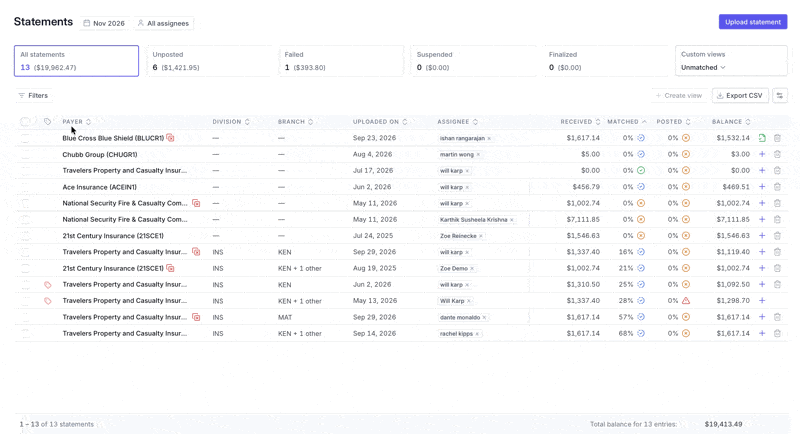Screen dimensions: 800x434
Task: Check the Zoe Reinecke 21st Century row checkbox
Action: 25,236
